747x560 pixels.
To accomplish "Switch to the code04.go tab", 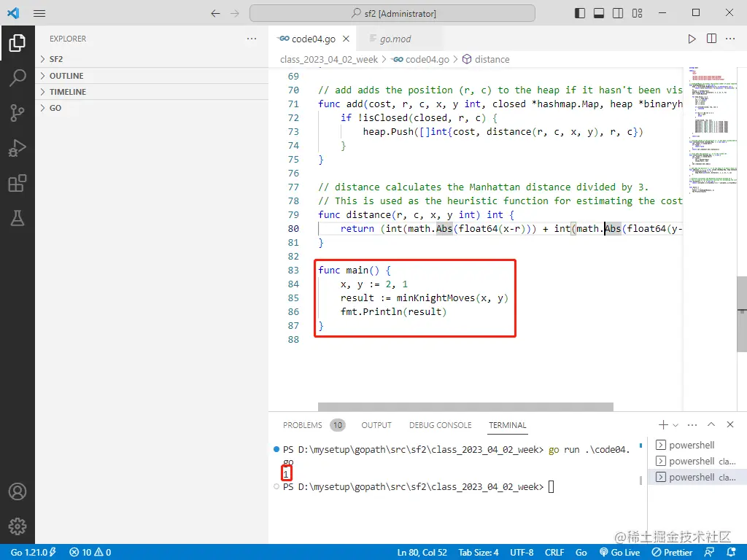I will tap(313, 39).
